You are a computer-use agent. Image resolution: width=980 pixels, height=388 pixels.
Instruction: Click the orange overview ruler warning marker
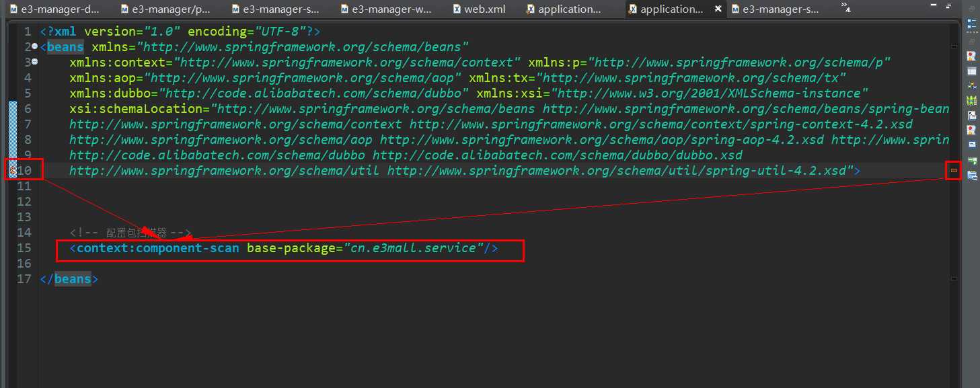pyautogui.click(x=953, y=171)
